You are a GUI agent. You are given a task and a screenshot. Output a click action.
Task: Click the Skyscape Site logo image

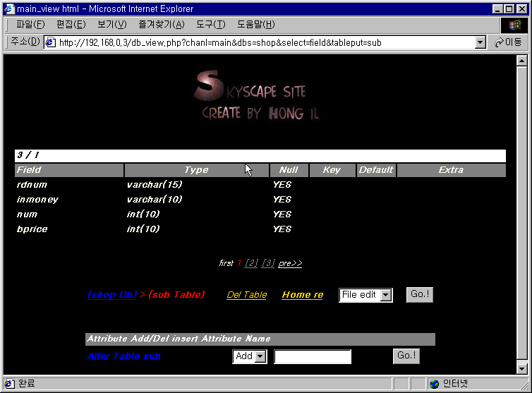click(x=258, y=96)
